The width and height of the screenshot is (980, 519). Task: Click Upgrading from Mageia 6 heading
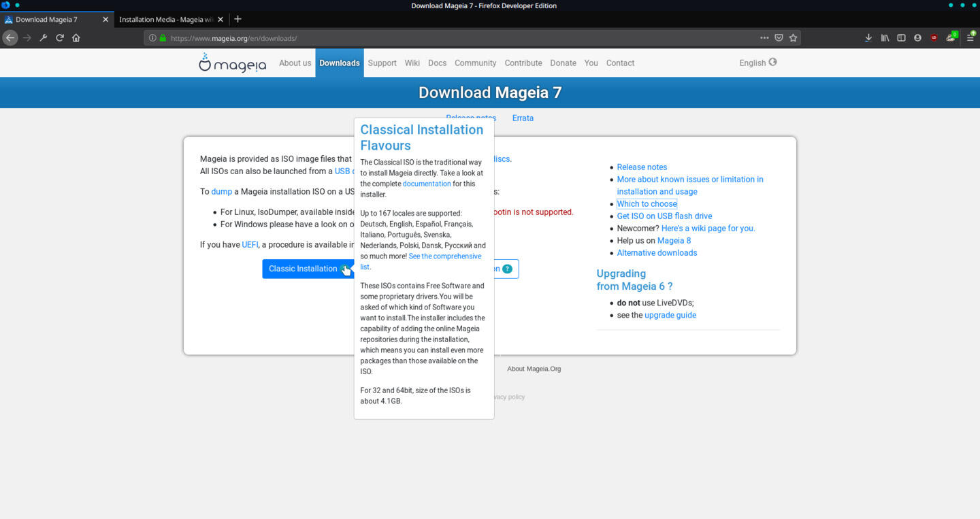(x=634, y=280)
